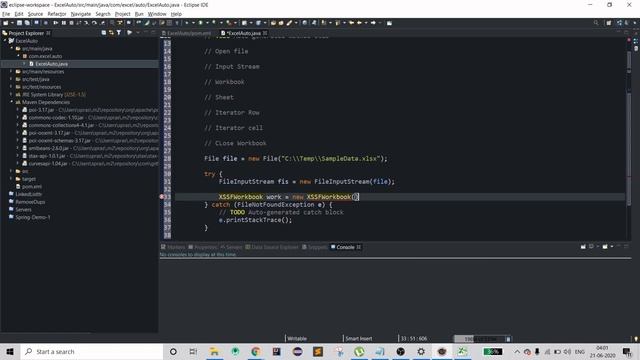This screenshot has height=360, width=640.
Task: Open the Run button dropdown arrow
Action: (x=206, y=23)
